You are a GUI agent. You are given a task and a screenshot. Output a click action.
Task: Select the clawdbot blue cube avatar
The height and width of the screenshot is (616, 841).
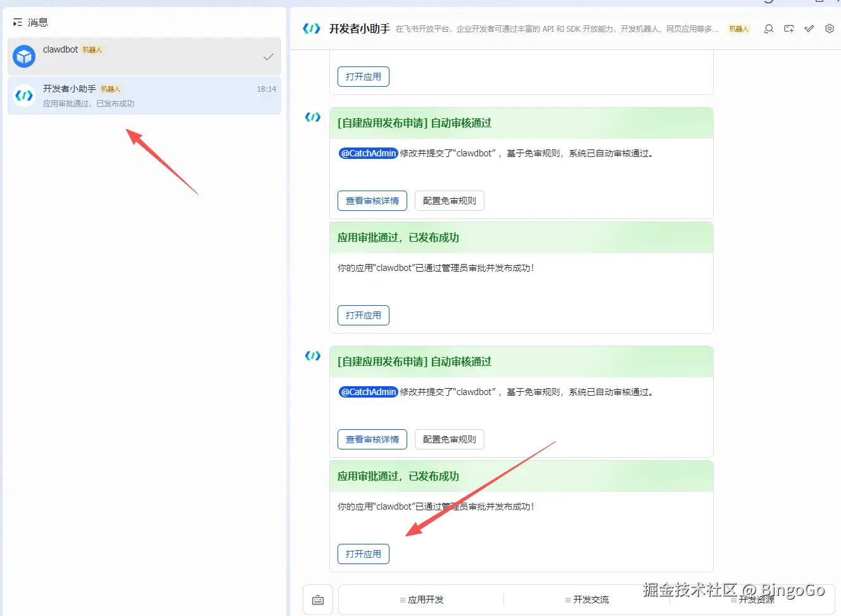tap(23, 56)
